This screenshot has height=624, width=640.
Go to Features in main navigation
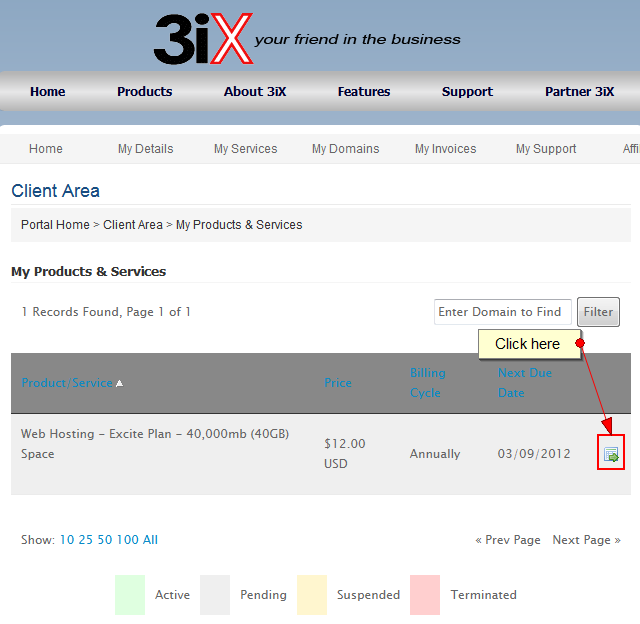point(364,91)
